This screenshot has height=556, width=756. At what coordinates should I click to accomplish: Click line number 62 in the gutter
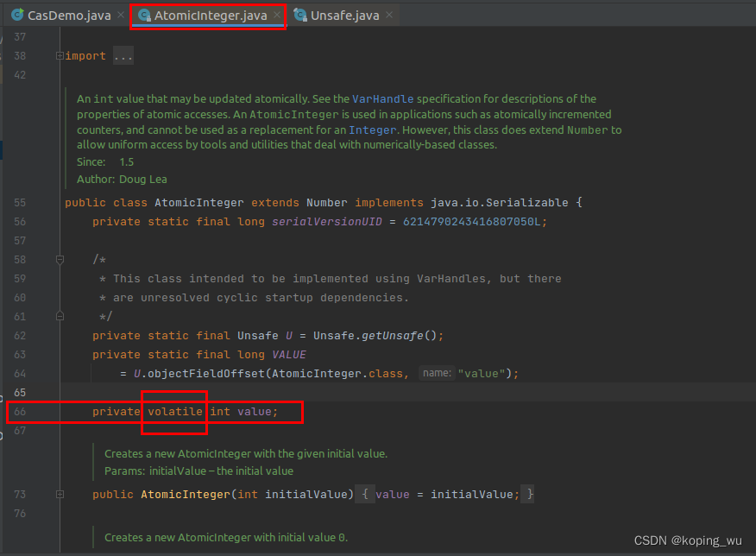tap(20, 336)
